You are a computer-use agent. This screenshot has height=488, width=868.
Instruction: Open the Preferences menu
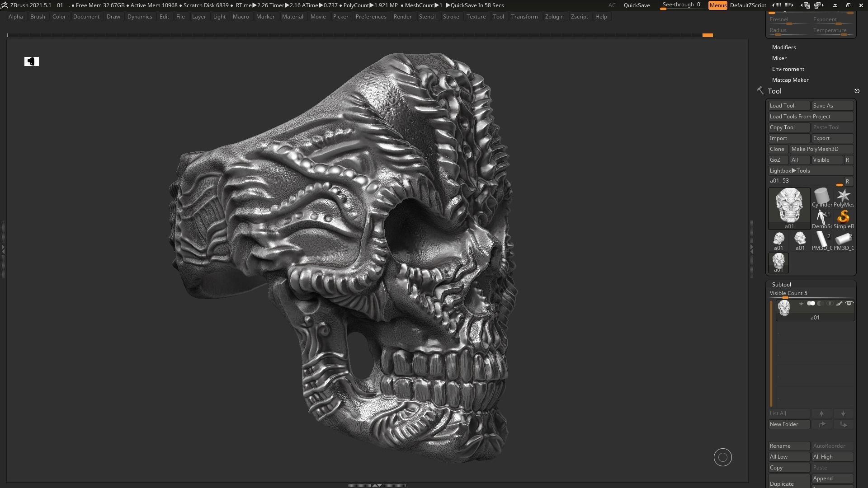371,17
